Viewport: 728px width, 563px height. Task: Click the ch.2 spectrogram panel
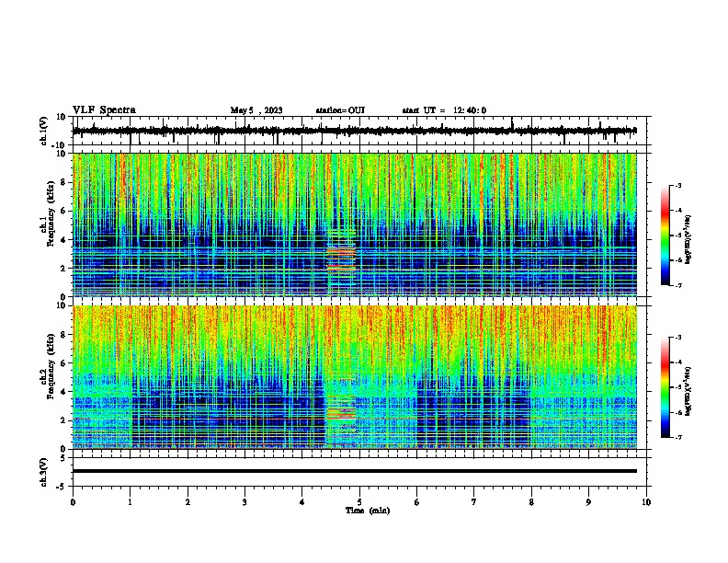click(355, 377)
